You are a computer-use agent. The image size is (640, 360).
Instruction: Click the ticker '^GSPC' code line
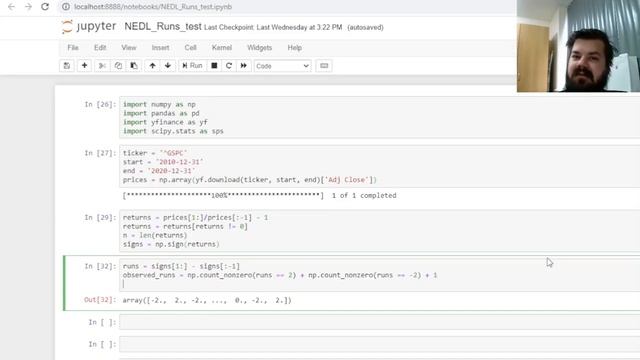click(155, 153)
